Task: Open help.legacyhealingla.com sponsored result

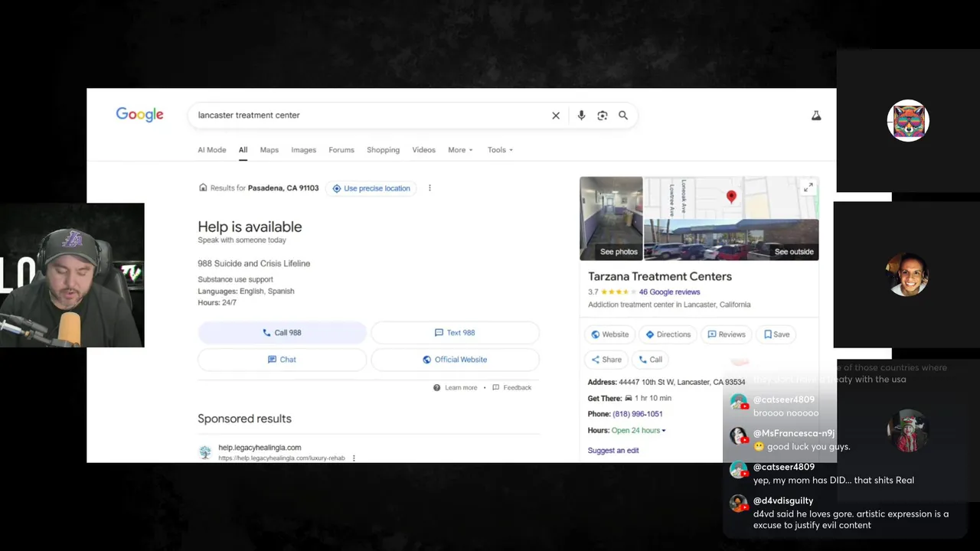Action: (x=260, y=448)
